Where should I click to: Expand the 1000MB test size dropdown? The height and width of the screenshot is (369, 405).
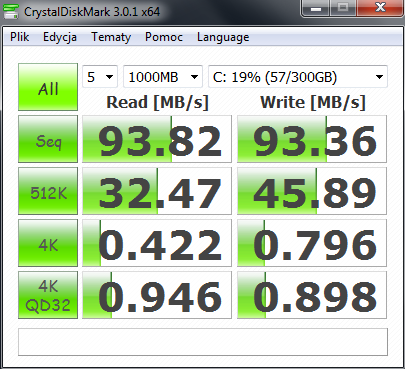[163, 77]
